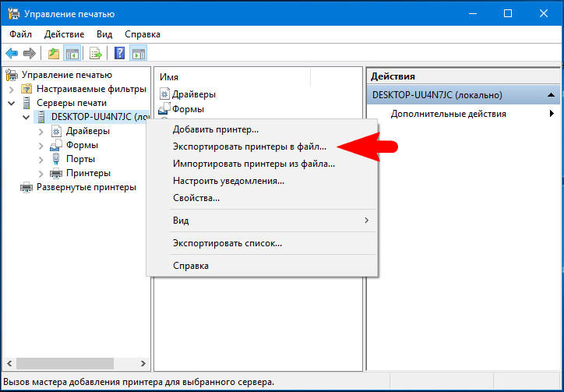The image size is (564, 392).
Task: Open the Вид menu in the menu bar
Action: point(104,34)
